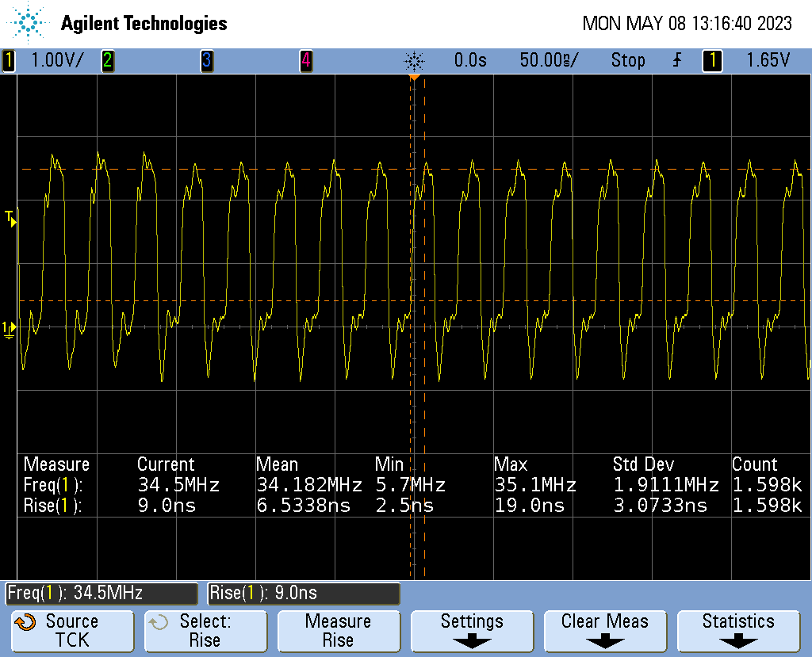The height and width of the screenshot is (657, 812).
Task: Click the 50.00ns/ timebase readout
Action: (549, 60)
